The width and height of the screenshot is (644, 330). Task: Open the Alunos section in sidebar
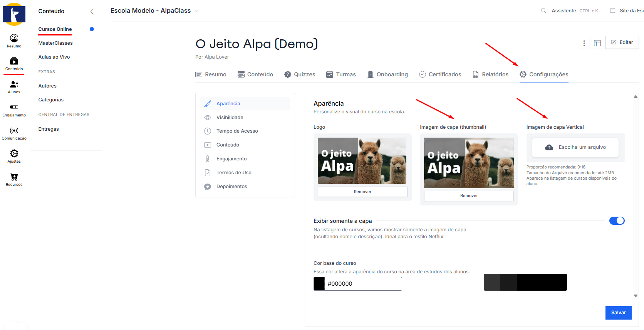coord(14,84)
